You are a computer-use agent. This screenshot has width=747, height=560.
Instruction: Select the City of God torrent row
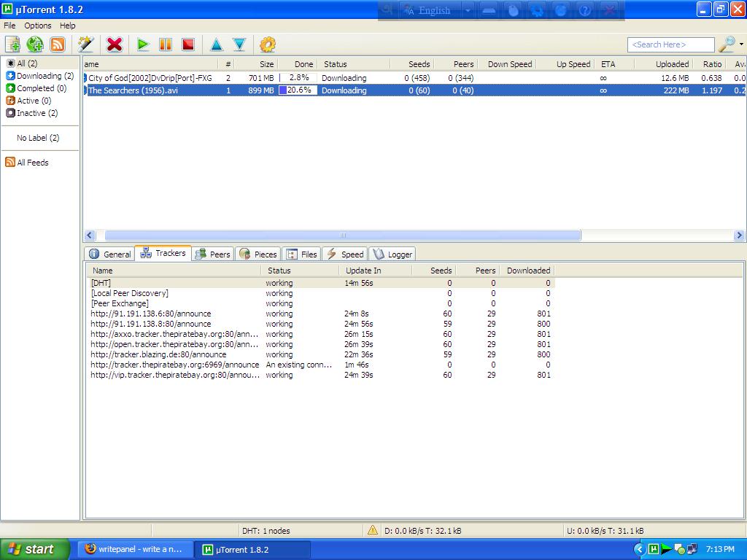pos(414,77)
